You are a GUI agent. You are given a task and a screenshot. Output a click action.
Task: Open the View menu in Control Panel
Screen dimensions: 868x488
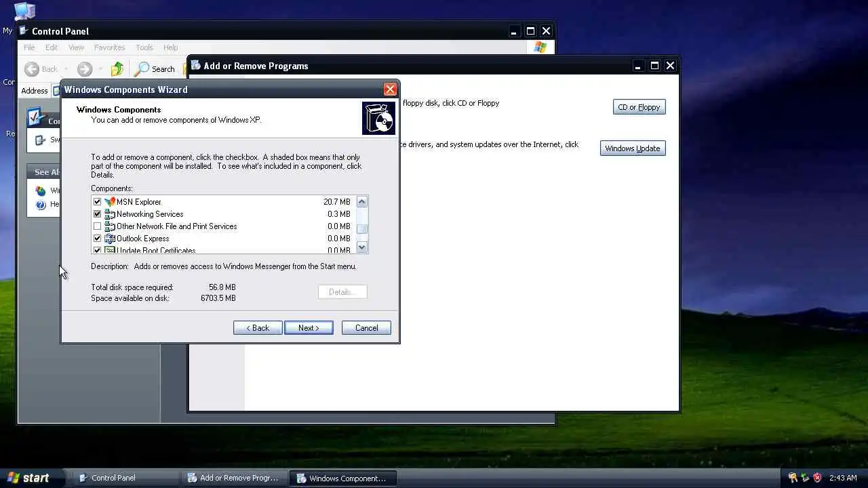pyautogui.click(x=76, y=47)
